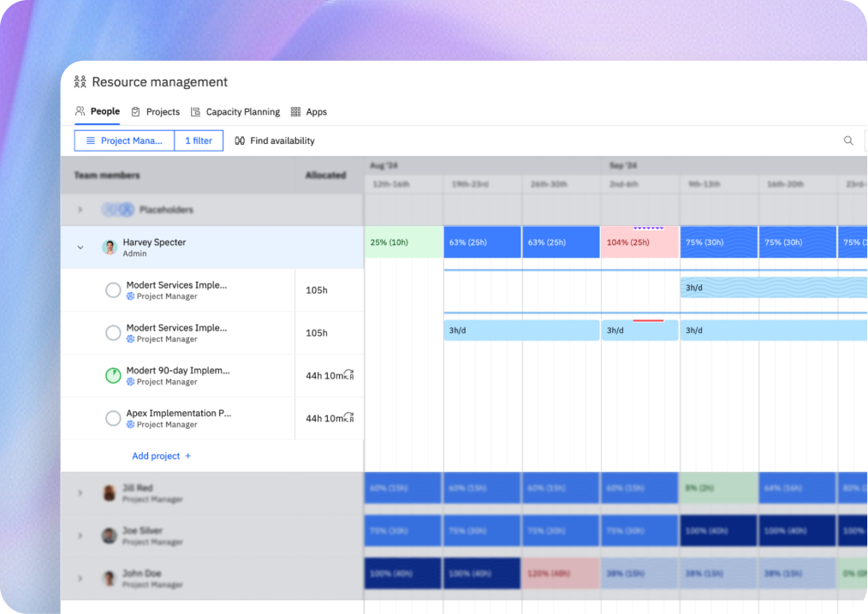
Task: Click the search magnifier icon
Action: click(848, 140)
